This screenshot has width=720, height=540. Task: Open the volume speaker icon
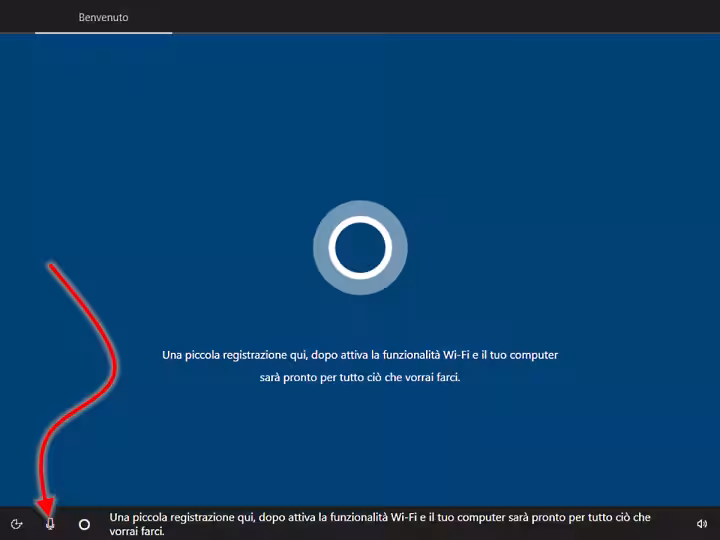702,524
